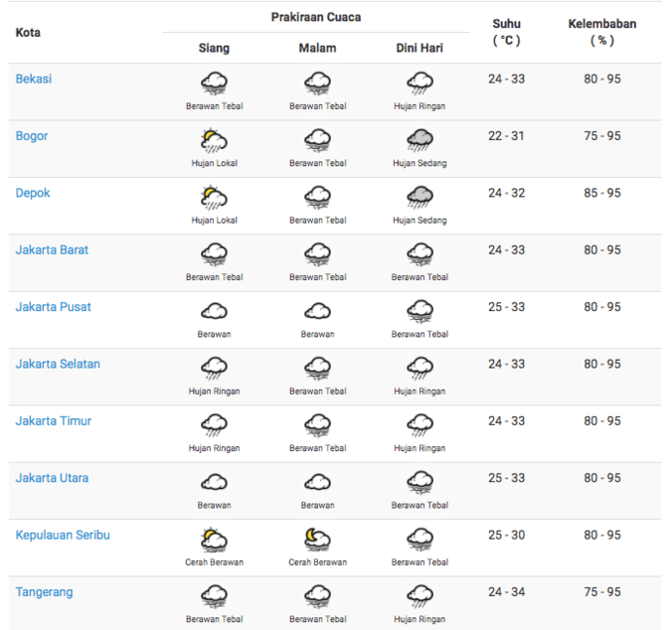Select the Jakarta Pusat link

(53, 307)
